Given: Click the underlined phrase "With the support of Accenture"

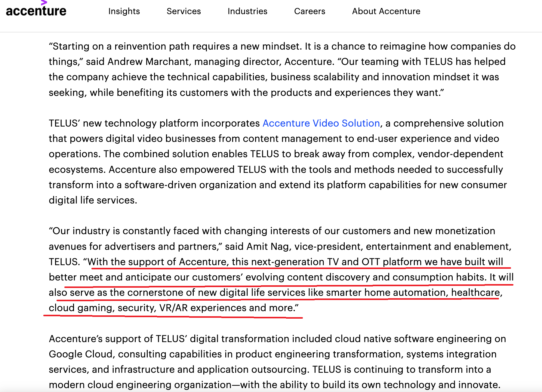Looking at the screenshot, I should tap(157, 262).
